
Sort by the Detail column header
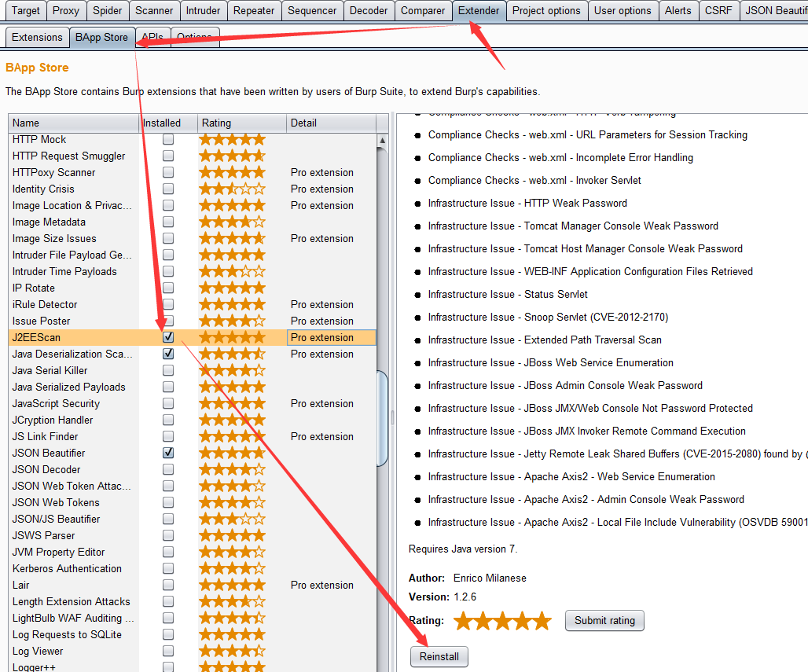click(x=331, y=123)
